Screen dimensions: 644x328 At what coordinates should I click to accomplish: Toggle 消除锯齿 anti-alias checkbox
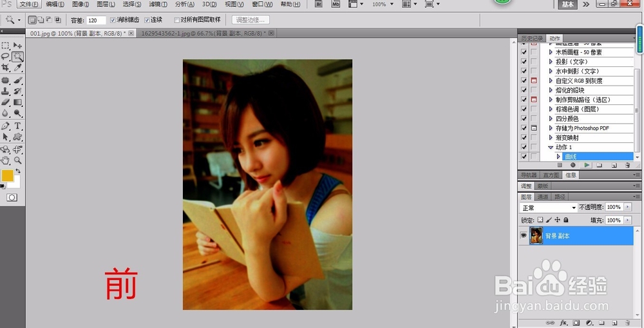pos(113,20)
